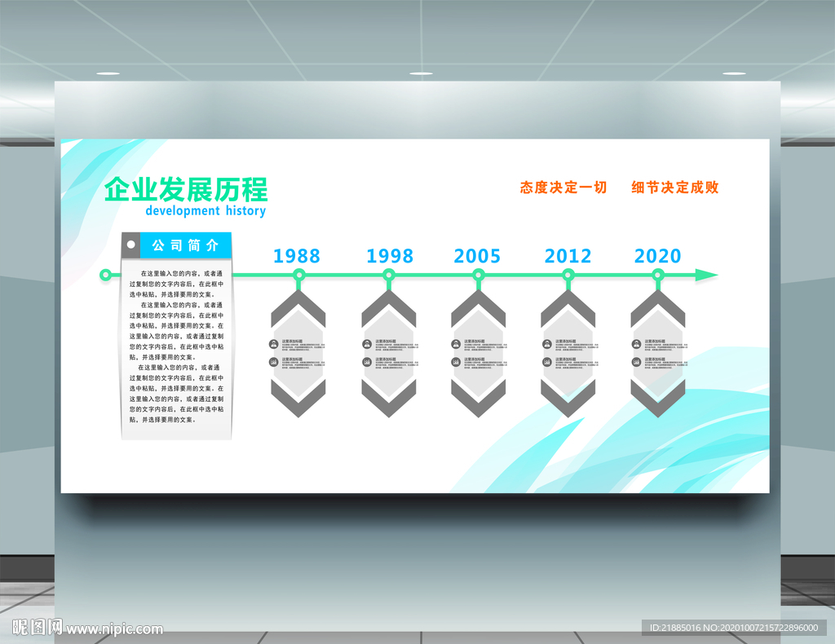This screenshot has width=835, height=644.
Task: Click the lower 这里添加标题 title in the 2020 card
Action: click(x=655, y=359)
